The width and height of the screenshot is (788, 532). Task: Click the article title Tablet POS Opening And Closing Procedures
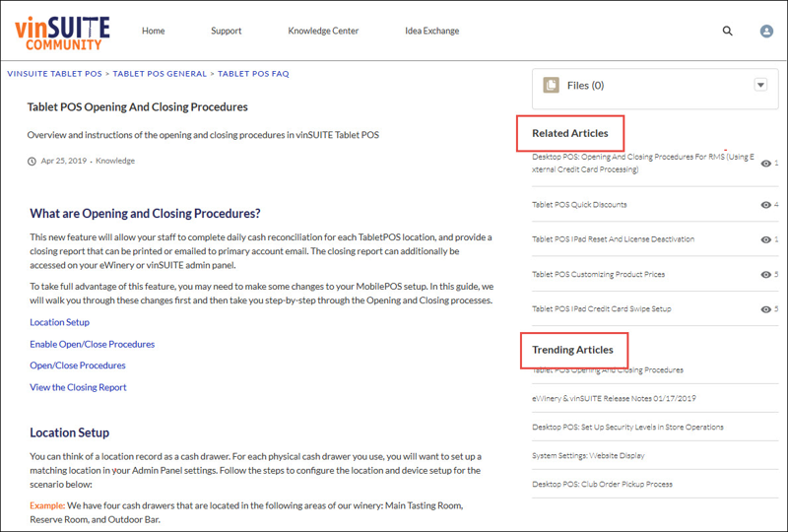pyautogui.click(x=137, y=107)
